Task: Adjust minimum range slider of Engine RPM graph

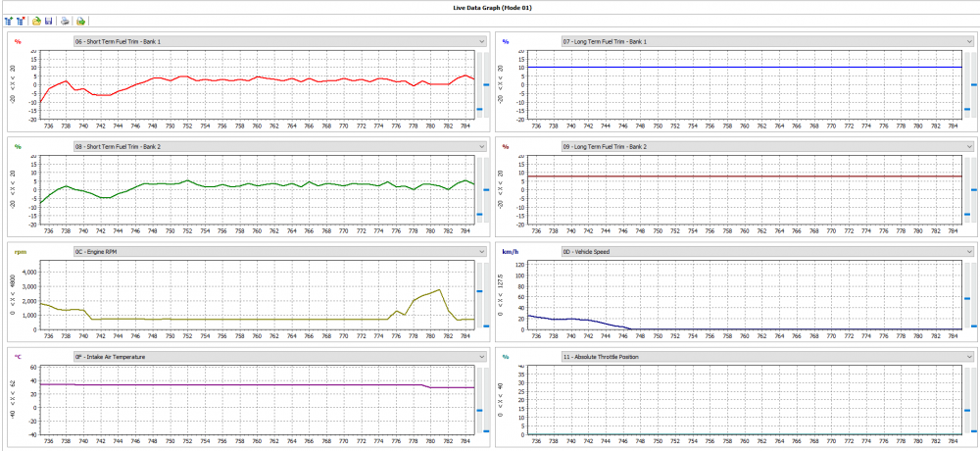Action: [486, 326]
